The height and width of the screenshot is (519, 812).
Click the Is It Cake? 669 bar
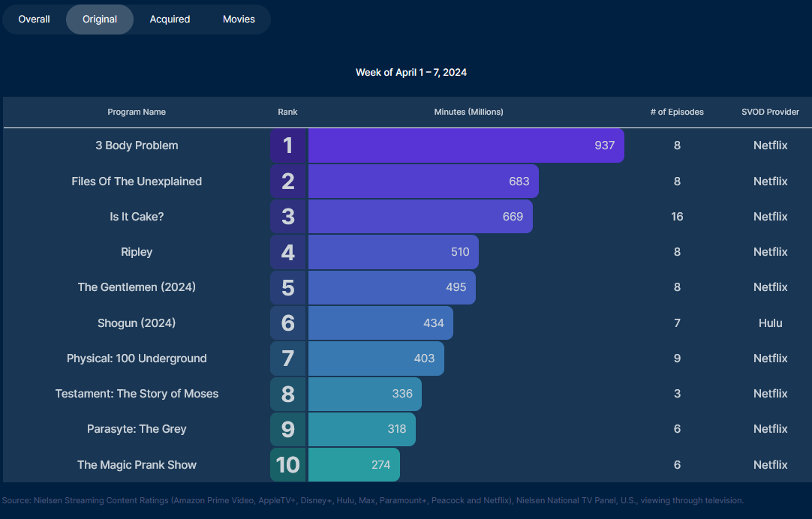[420, 216]
